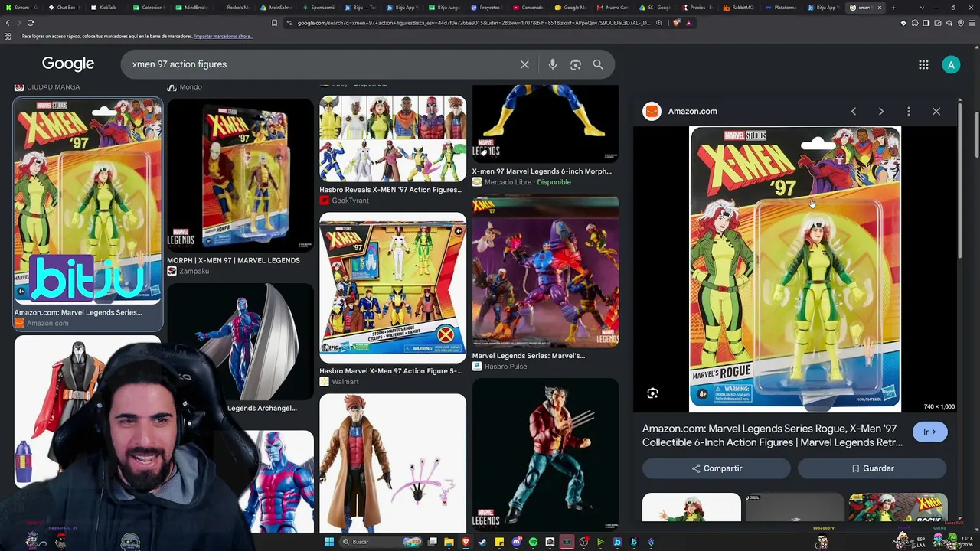
Task: Click the 'Importar marcadores ahora' link
Action: coord(224,37)
